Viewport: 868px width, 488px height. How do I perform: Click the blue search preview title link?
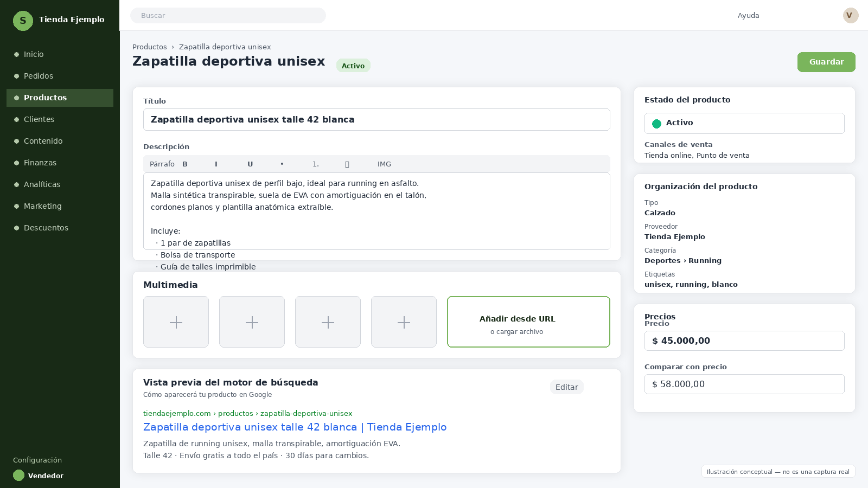(295, 427)
